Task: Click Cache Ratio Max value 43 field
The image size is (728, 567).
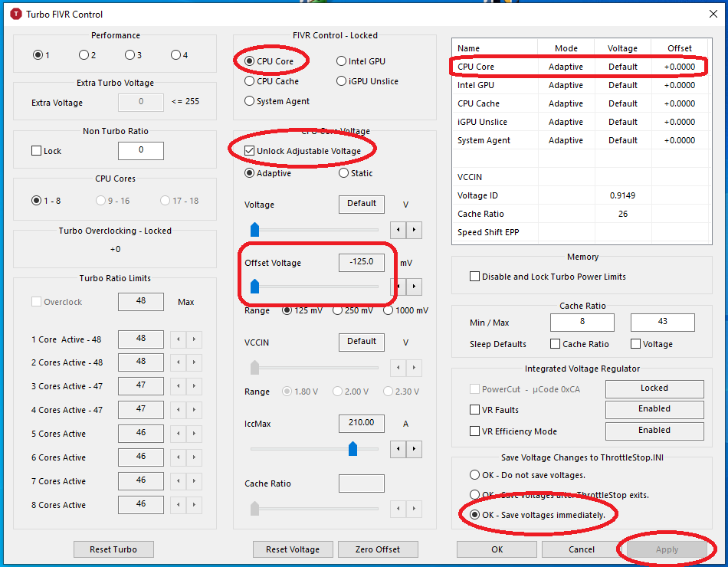Action: [x=663, y=322]
